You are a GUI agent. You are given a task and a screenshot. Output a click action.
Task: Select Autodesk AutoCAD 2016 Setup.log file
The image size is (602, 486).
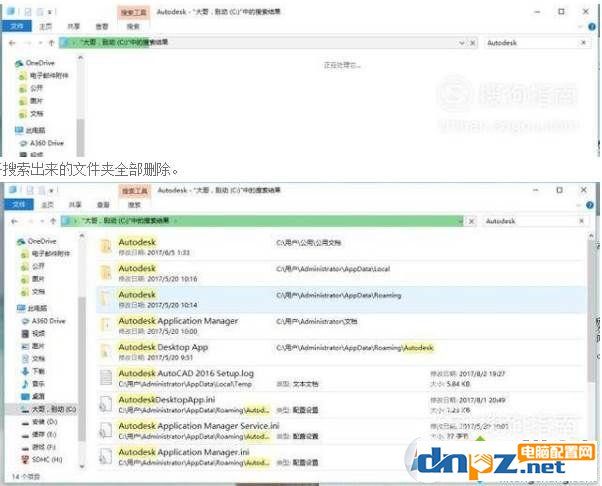[341, 378]
